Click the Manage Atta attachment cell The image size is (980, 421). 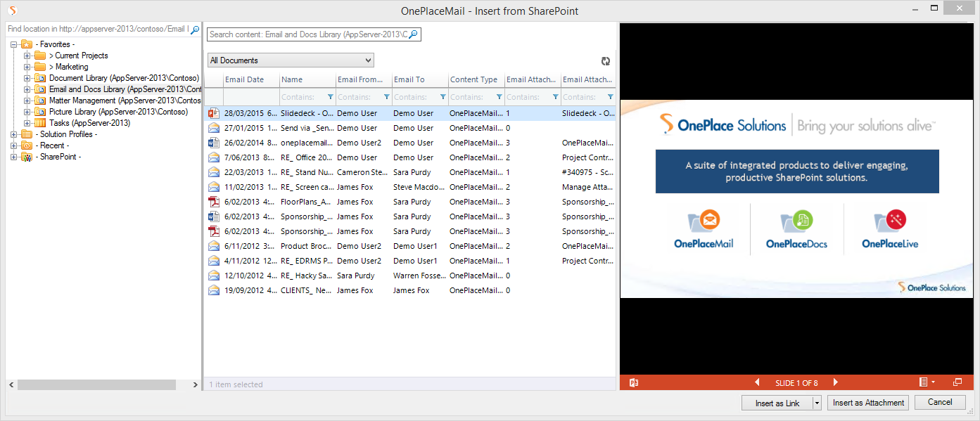[x=588, y=187]
